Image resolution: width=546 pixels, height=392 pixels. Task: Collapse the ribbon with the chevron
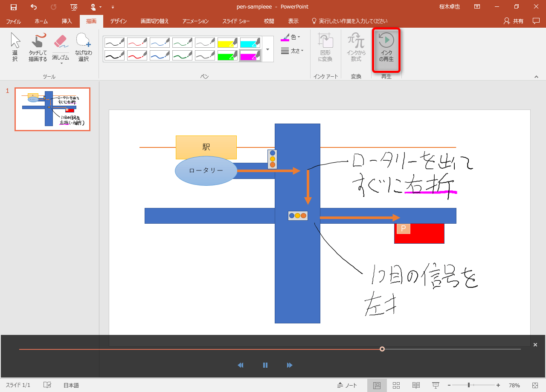click(x=536, y=77)
